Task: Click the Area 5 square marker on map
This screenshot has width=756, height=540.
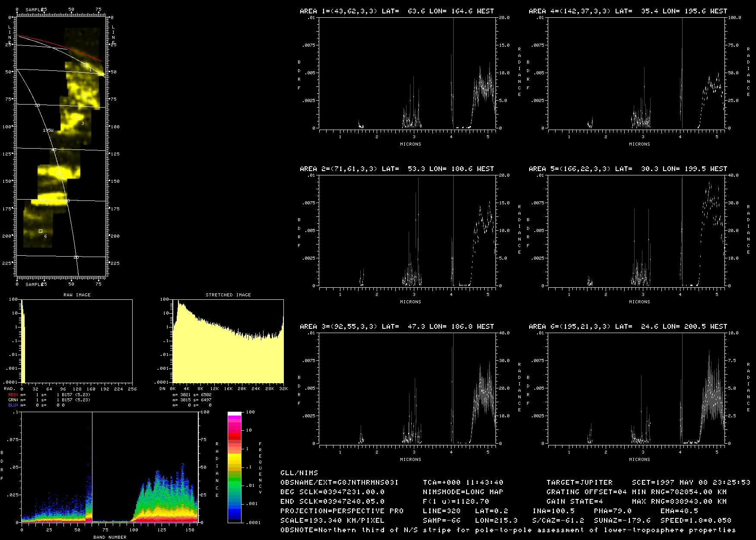Action: [x=42, y=199]
